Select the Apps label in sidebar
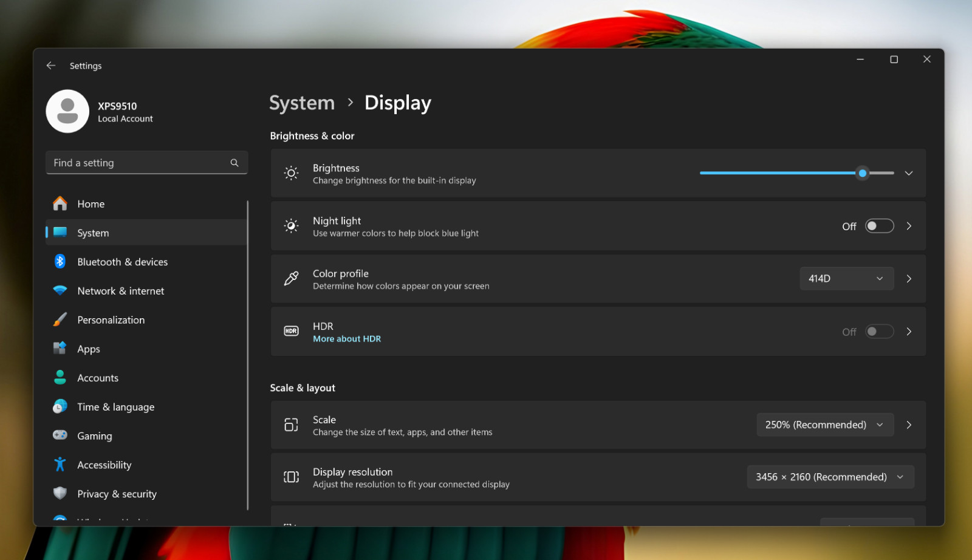Viewport: 972px width, 560px height. (89, 349)
